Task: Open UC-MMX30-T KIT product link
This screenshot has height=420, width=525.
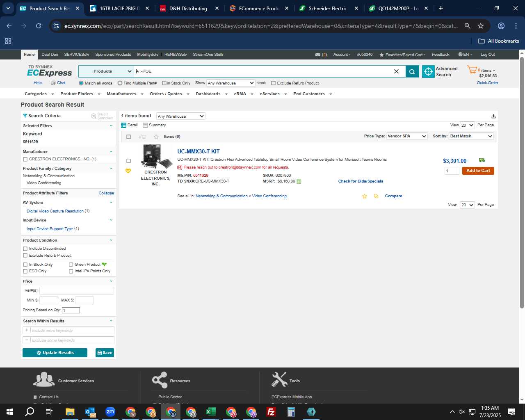Action: 198,152
